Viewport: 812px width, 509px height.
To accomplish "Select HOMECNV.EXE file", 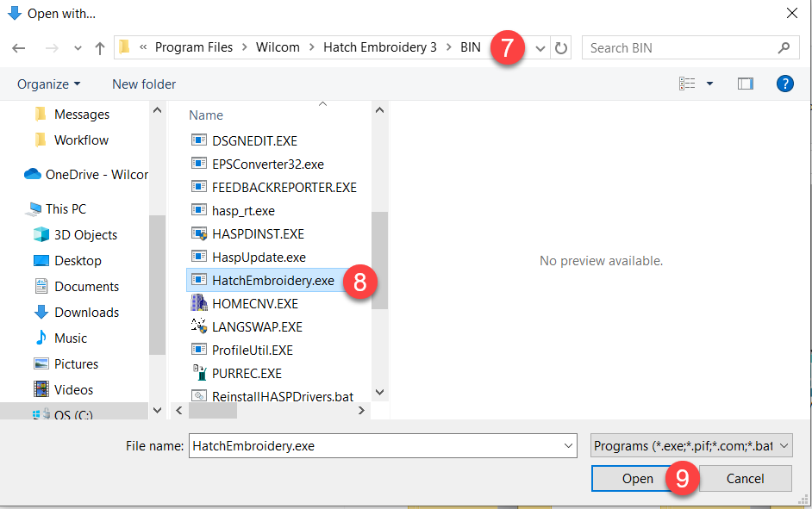I will pyautogui.click(x=255, y=304).
